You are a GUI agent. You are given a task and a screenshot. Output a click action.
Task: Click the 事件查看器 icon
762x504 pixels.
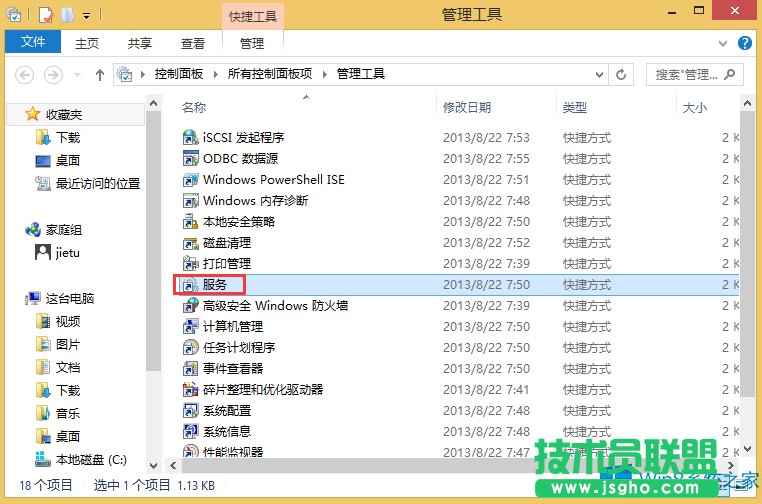tap(190, 368)
